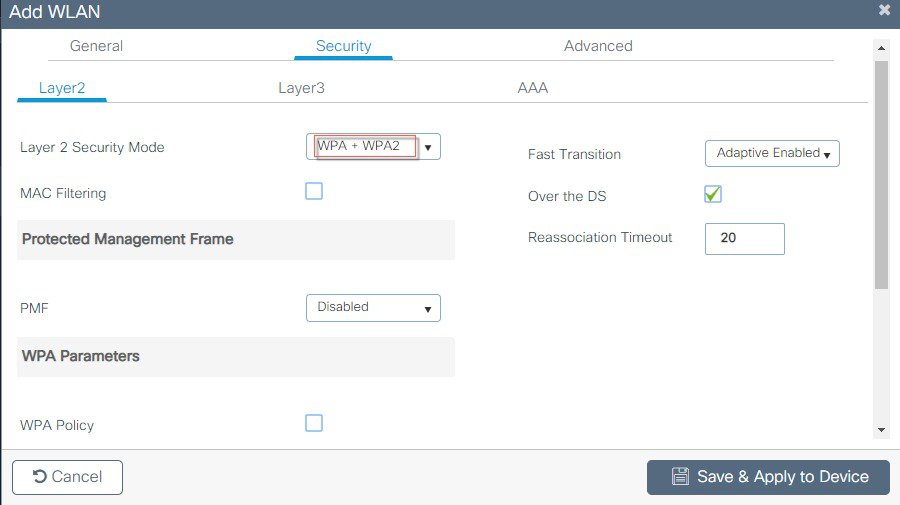Switch to the Layer3 sub-tab
The width and height of the screenshot is (900, 505).
point(301,88)
